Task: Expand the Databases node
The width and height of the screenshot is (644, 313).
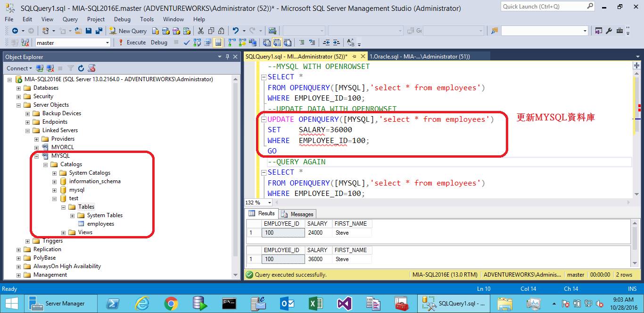Action: (x=18, y=88)
